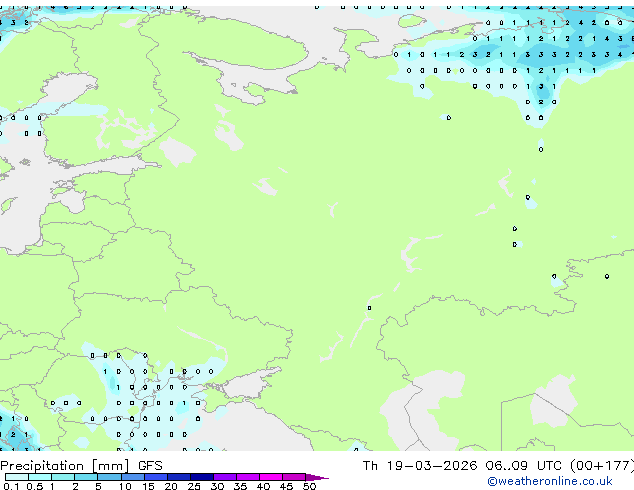Click the 20–25 mm legend color box

tap(179, 477)
